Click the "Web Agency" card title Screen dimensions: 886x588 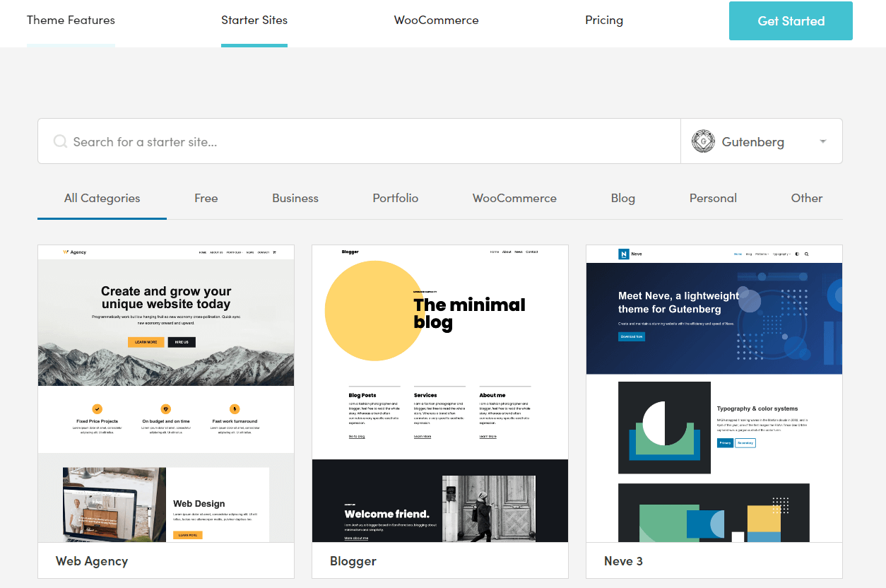tap(92, 561)
